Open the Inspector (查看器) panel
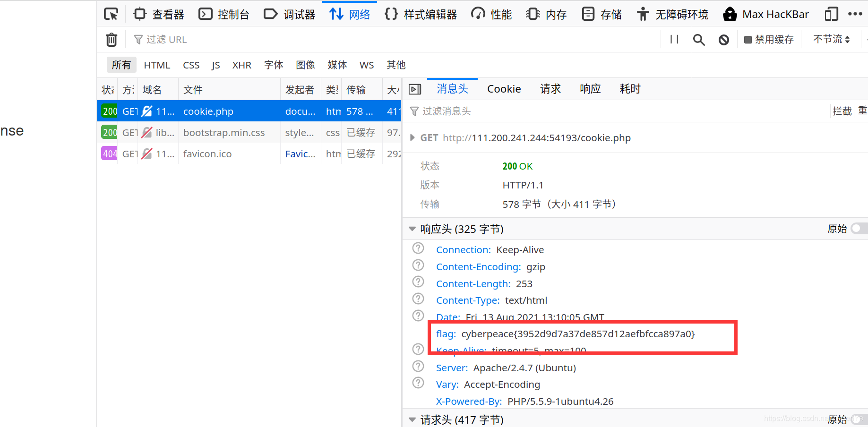868x427 pixels. point(159,14)
